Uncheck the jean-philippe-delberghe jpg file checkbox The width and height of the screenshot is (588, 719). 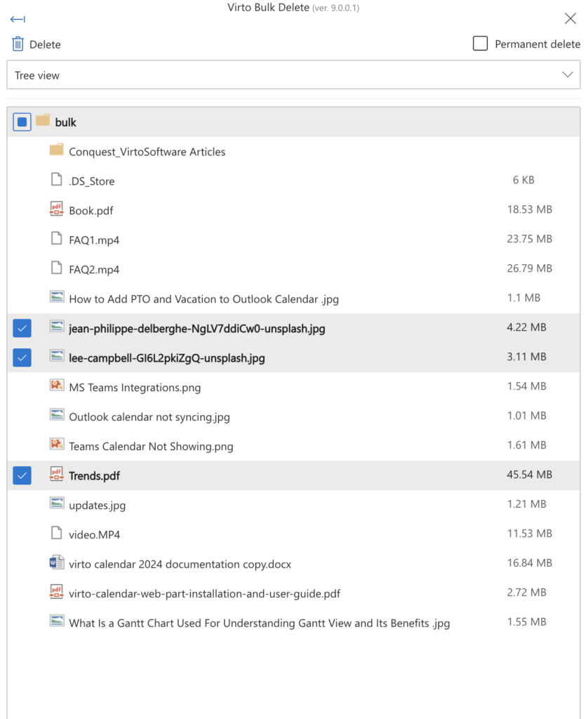(x=22, y=329)
